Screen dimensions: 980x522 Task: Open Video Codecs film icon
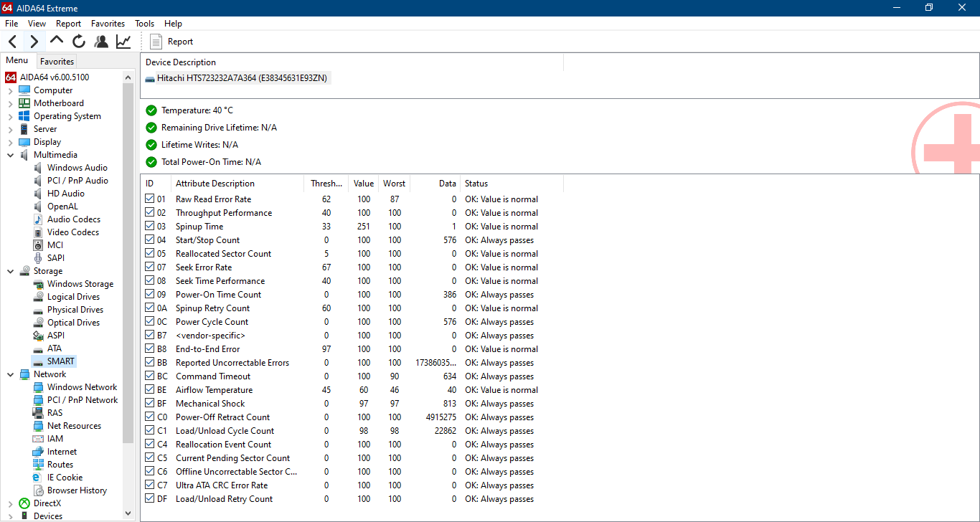click(x=38, y=232)
